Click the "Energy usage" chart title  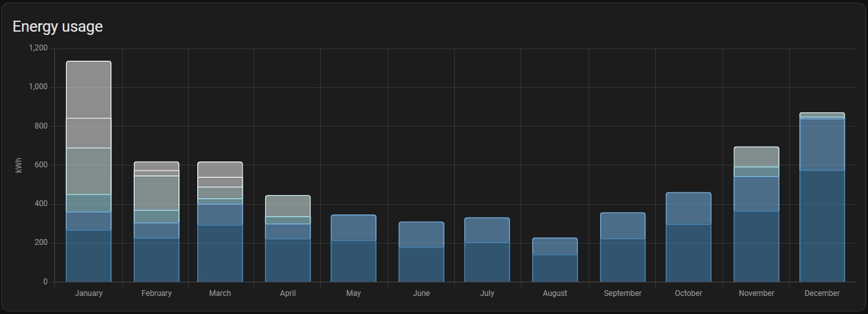click(x=58, y=26)
